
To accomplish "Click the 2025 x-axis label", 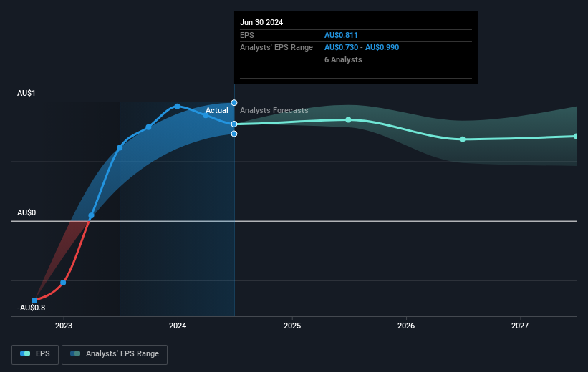I will coord(292,325).
